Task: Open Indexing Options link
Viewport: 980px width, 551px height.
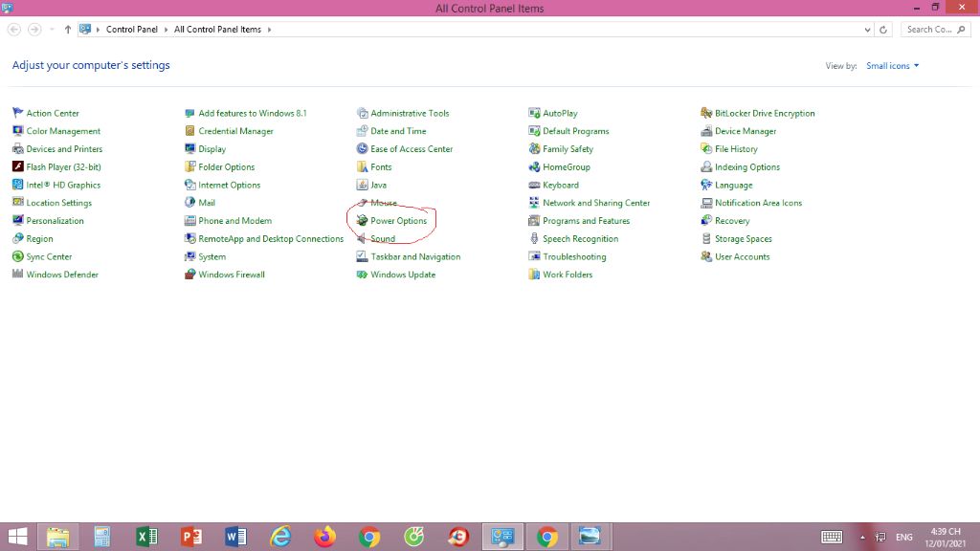Action: [747, 166]
